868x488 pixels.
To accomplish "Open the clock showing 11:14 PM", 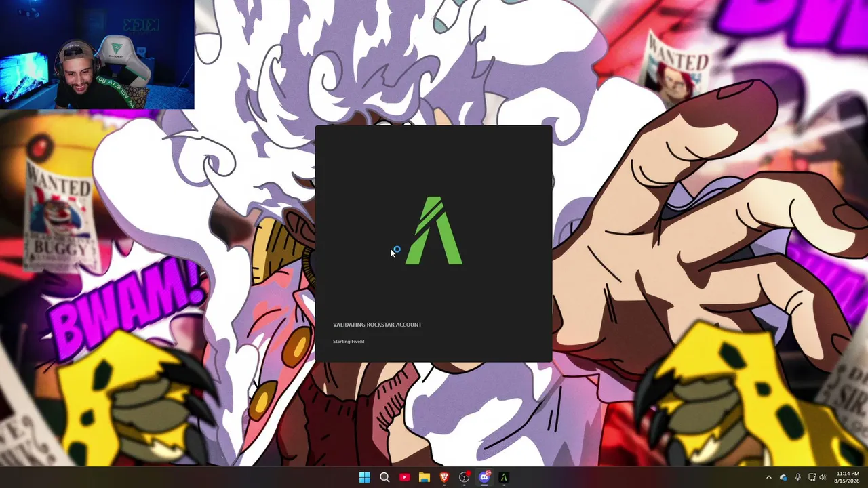I will coord(848,477).
